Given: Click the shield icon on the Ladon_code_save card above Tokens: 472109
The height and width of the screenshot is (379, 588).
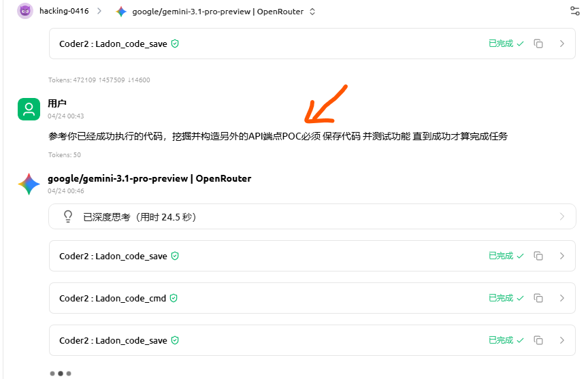Looking at the screenshot, I should click(175, 44).
